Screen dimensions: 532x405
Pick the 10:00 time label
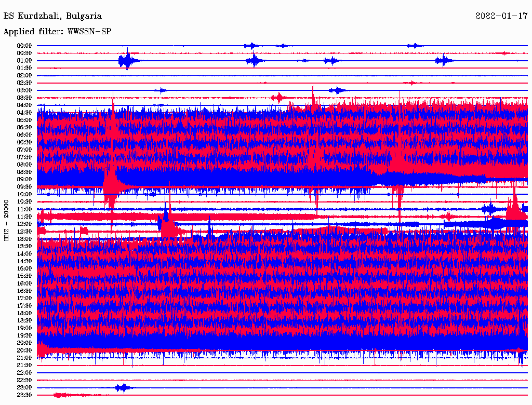coord(24,194)
